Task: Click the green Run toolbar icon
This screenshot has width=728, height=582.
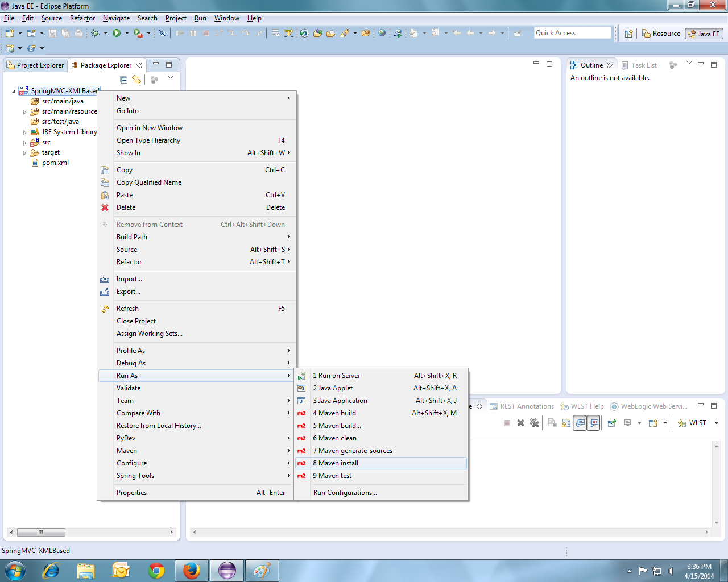Action: [x=117, y=34]
